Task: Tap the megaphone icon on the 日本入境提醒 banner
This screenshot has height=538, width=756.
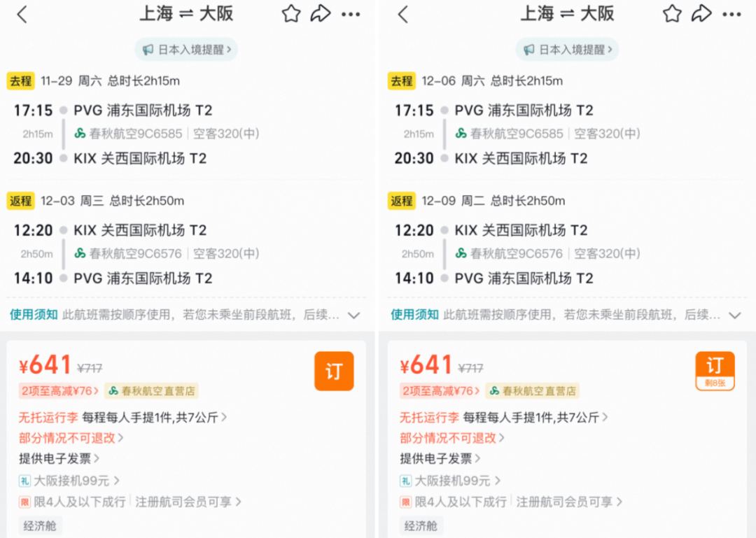Action: click(x=147, y=49)
